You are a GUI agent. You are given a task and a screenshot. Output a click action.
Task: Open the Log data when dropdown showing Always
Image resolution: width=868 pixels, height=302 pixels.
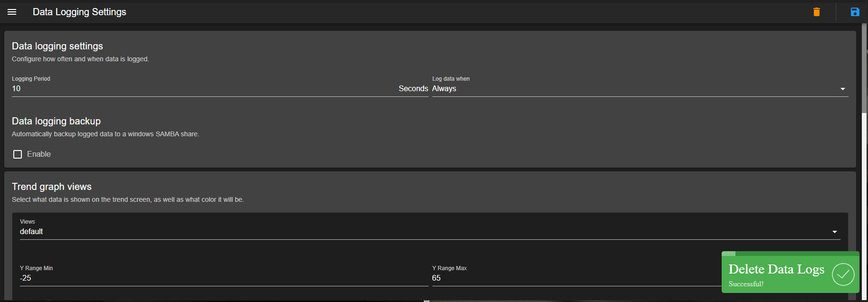(x=640, y=88)
